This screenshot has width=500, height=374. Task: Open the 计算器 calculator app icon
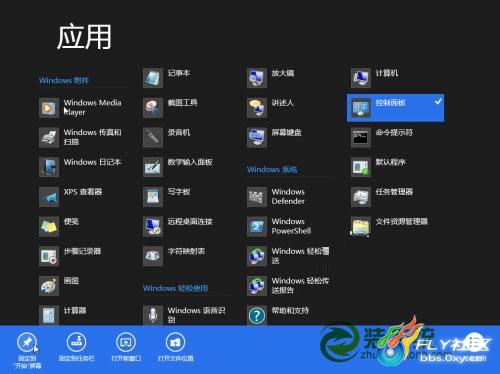tap(49, 315)
